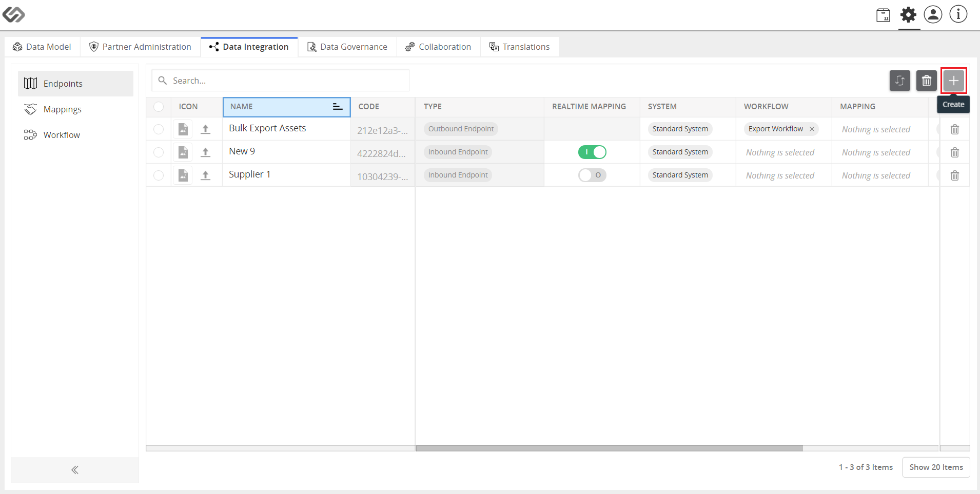Open the Data Model tab
This screenshot has width=980, height=494.
point(42,47)
